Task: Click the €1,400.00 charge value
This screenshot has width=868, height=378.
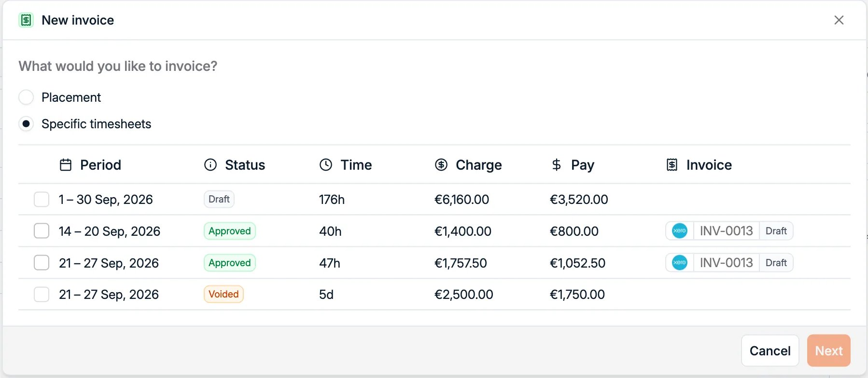Action: [463, 231]
